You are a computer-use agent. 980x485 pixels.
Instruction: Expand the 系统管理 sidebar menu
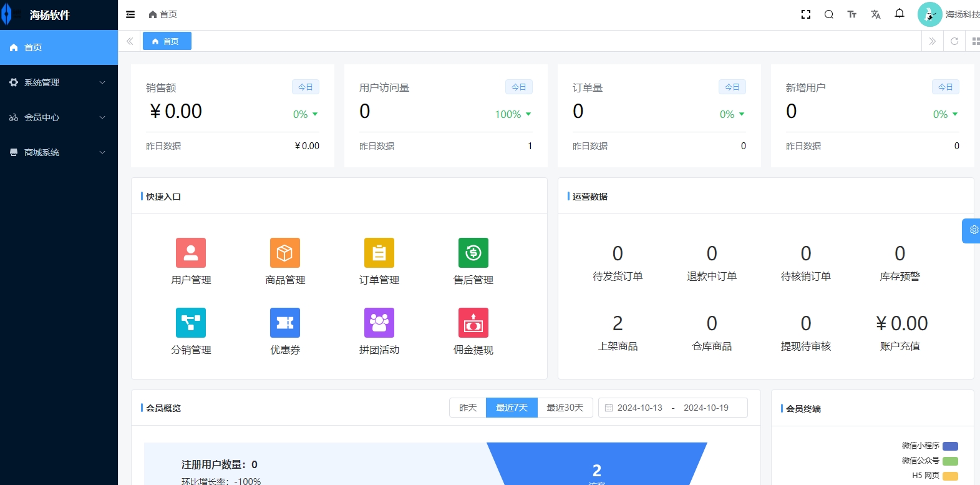point(59,82)
